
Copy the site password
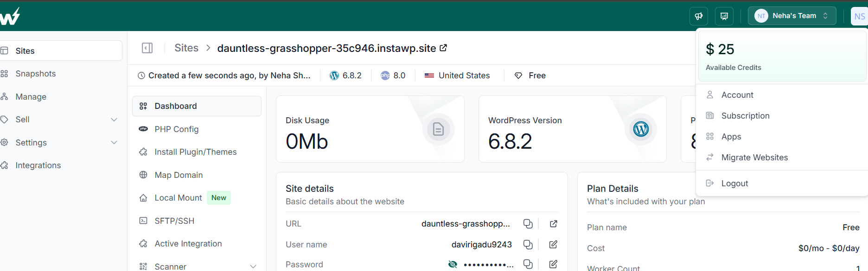coord(528,264)
